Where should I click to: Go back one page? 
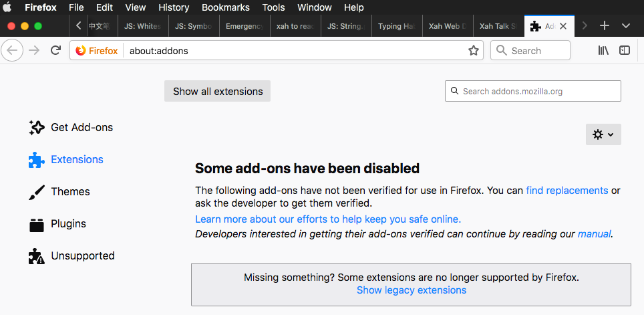coord(12,51)
